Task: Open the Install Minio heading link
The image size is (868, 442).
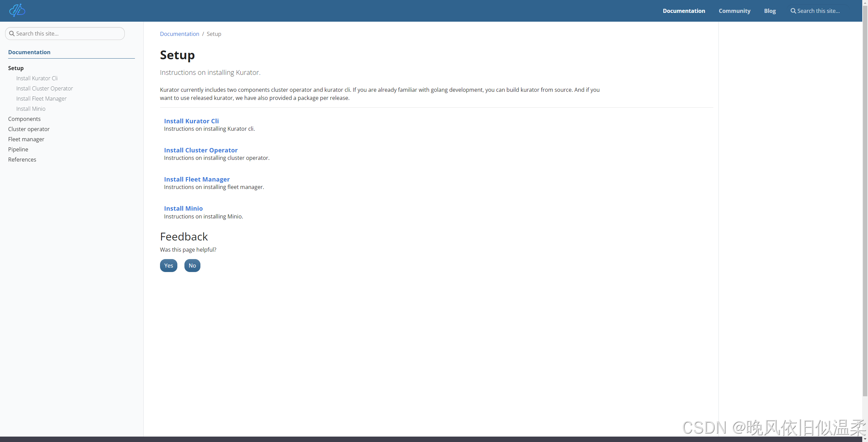Action: [x=183, y=208]
